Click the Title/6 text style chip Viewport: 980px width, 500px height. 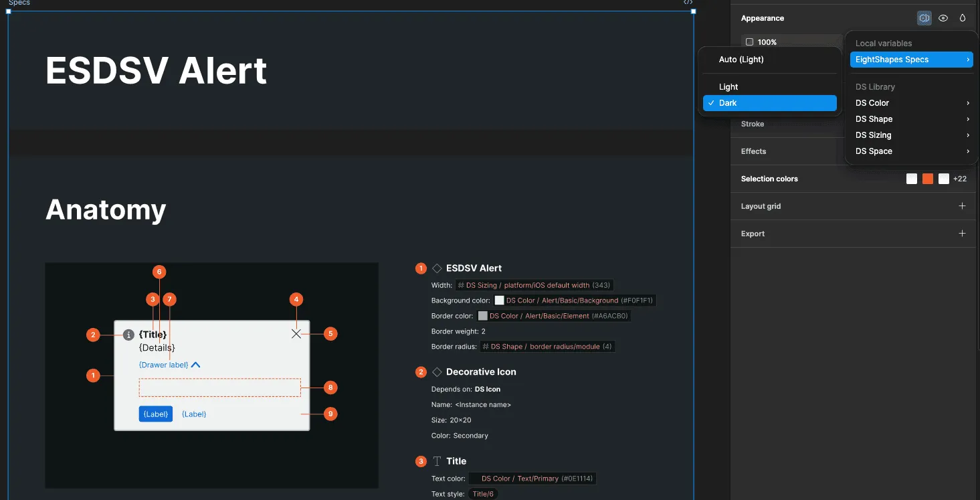coord(483,494)
